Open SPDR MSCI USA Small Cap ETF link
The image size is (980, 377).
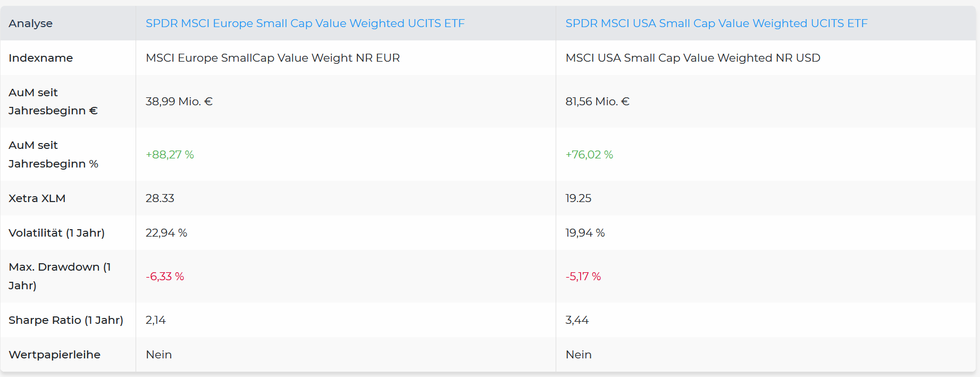click(716, 23)
